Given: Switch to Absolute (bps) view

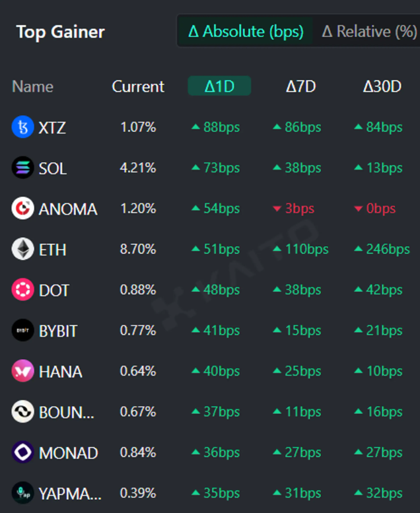Looking at the screenshot, I should coord(246,31).
